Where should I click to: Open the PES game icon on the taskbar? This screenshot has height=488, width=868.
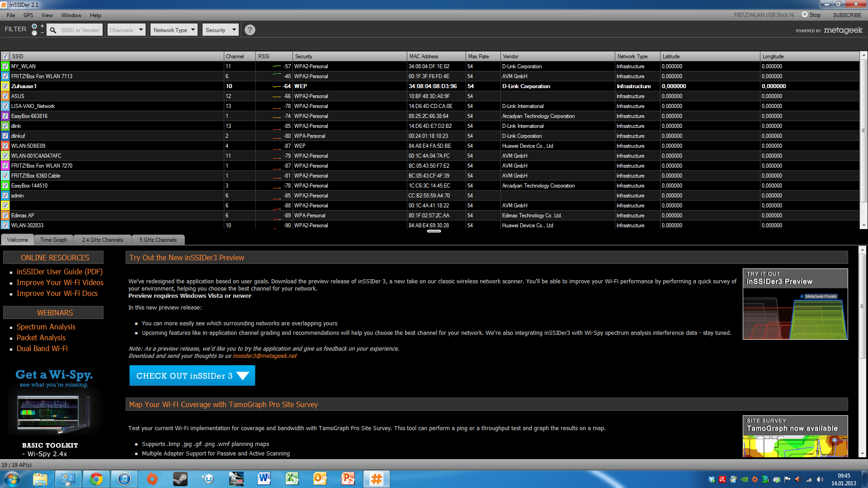click(x=236, y=479)
